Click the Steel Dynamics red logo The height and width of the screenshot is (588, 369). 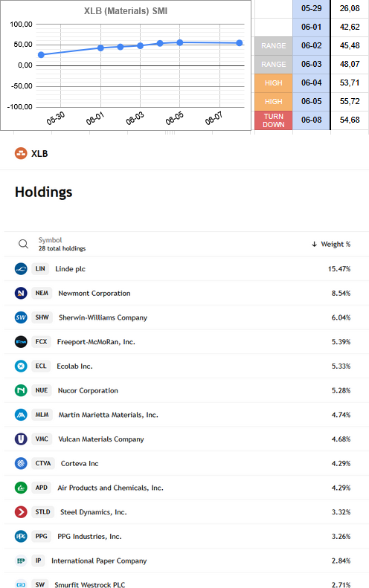[x=21, y=512]
